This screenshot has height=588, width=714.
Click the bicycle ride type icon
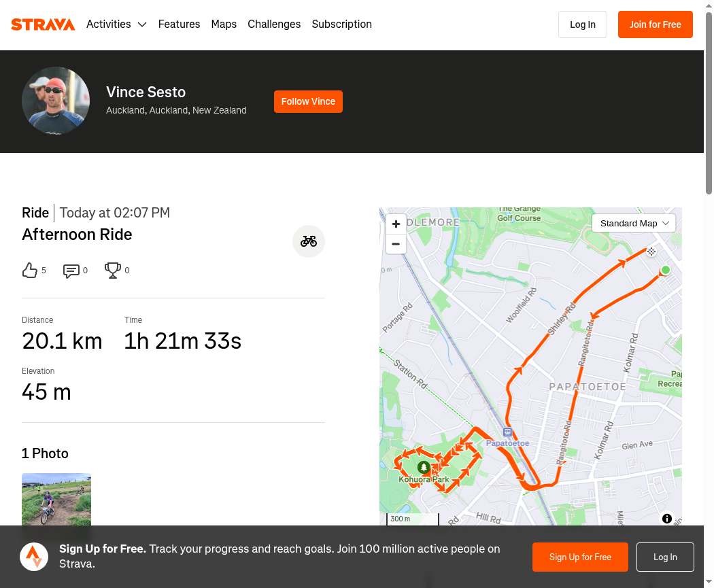(x=308, y=241)
